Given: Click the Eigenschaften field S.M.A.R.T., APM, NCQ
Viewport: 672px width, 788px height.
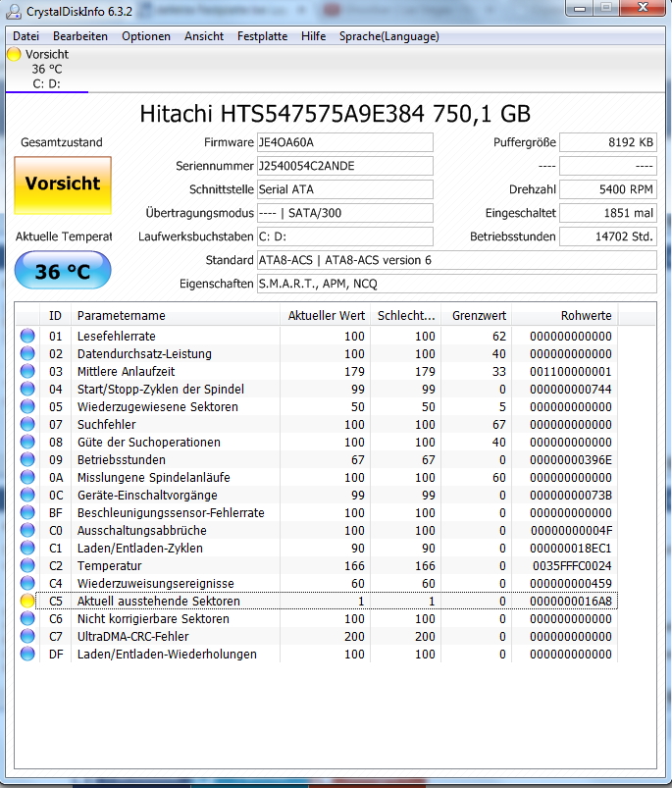Looking at the screenshot, I should (457, 284).
